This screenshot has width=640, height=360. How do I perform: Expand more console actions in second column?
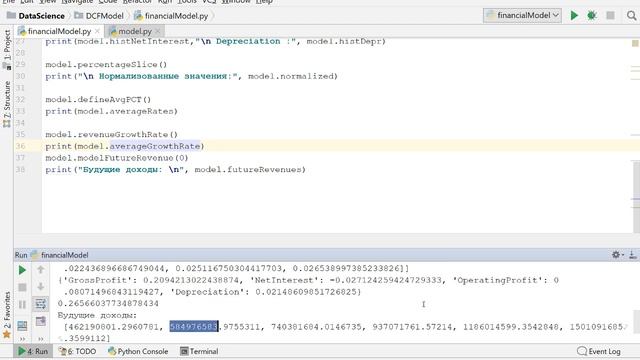[x=40, y=339]
